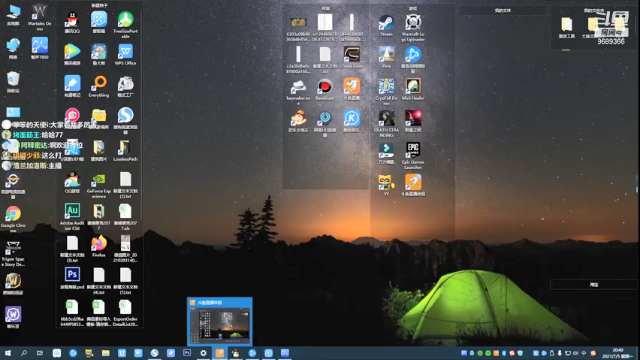640x360 pixels.
Task: Open the Settings gear in the taskbar
Action: click(203, 353)
